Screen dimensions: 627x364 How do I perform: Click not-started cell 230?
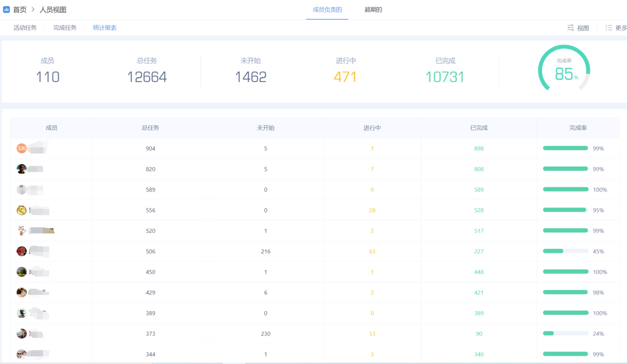coord(265,334)
